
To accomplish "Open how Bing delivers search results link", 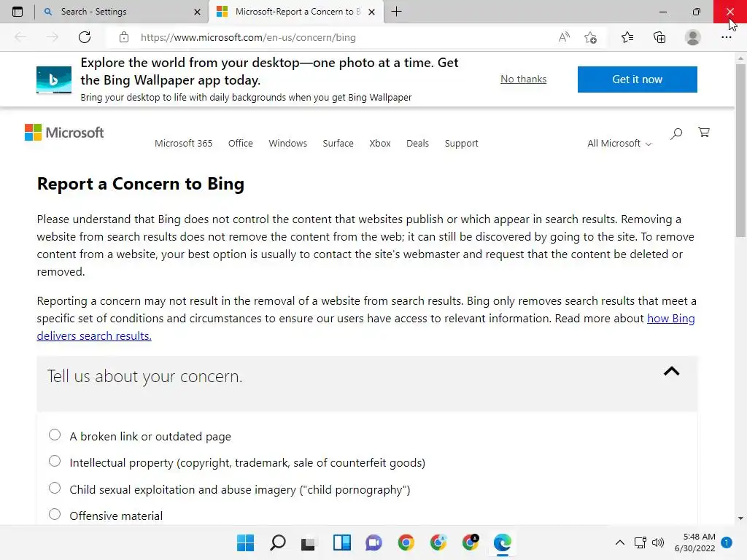I will (366, 327).
